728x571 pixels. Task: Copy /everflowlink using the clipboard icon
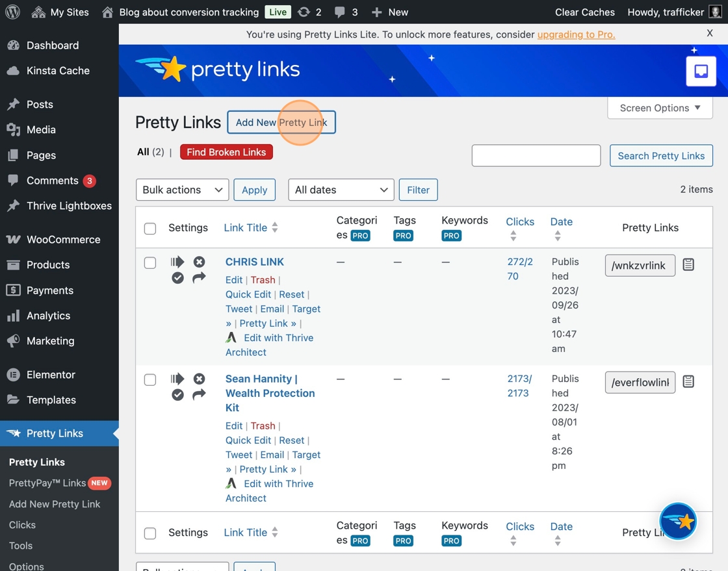[688, 381]
